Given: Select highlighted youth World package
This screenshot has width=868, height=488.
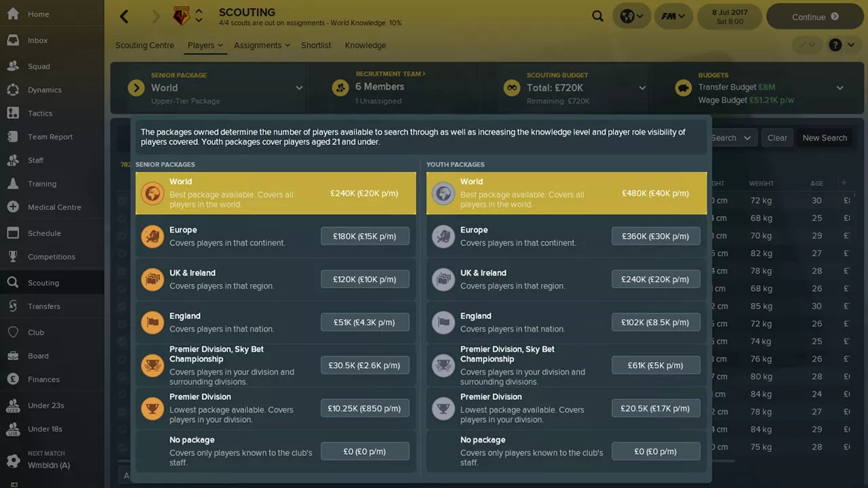Looking at the screenshot, I should (566, 193).
